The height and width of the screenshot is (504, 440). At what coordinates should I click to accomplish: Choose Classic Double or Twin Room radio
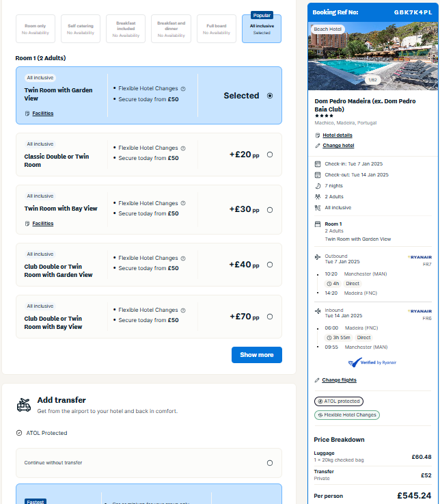click(x=270, y=155)
